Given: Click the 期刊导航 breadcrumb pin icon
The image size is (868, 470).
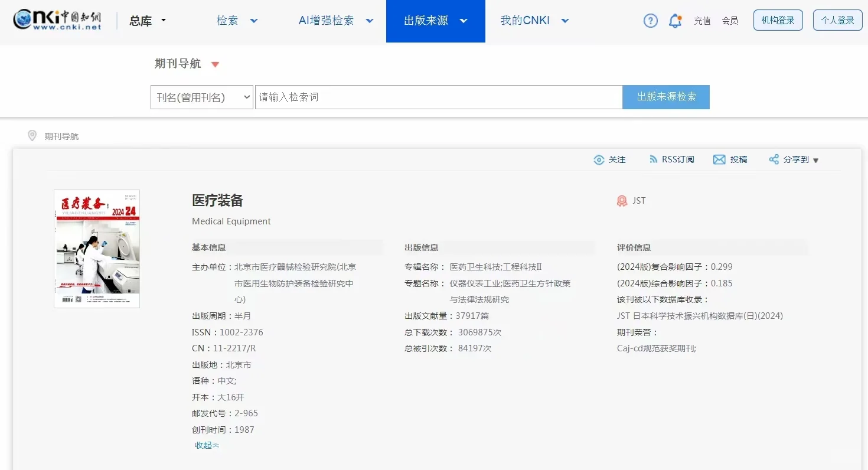Looking at the screenshot, I should click(x=32, y=135).
